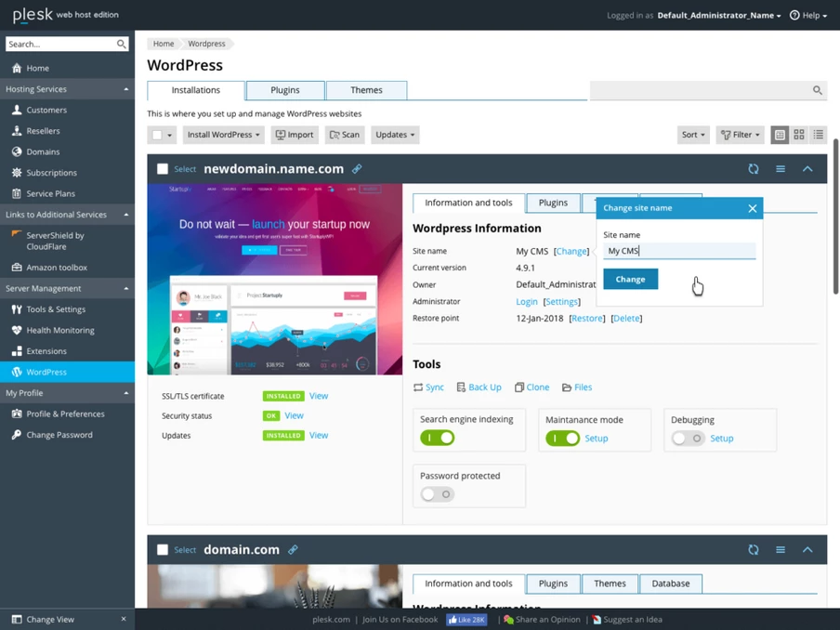
Task: Enable the Debugging toggle
Action: 688,438
